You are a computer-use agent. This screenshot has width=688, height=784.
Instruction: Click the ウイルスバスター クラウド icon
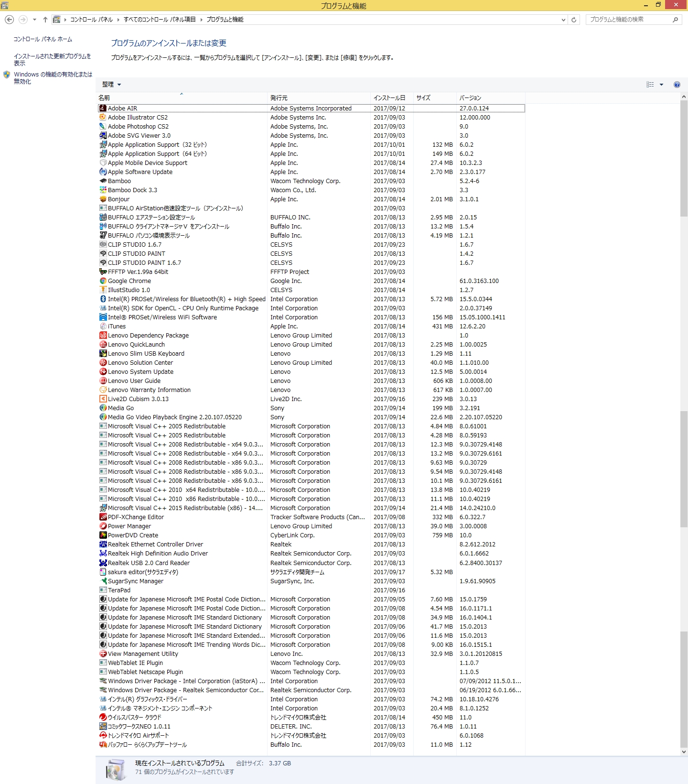tap(103, 718)
